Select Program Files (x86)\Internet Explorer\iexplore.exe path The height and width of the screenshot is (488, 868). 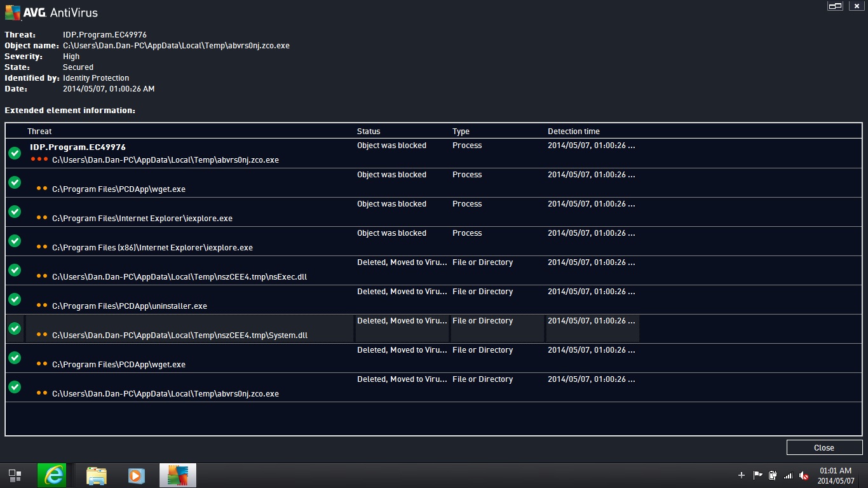coord(153,247)
